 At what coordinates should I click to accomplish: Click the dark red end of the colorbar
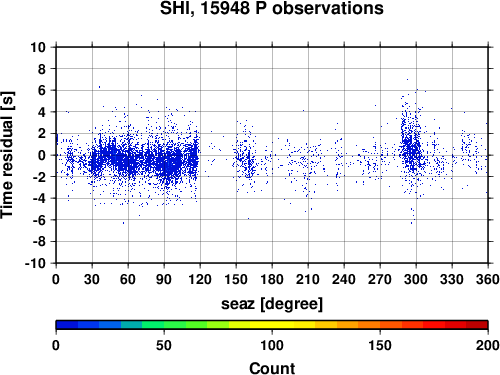pos(477,325)
